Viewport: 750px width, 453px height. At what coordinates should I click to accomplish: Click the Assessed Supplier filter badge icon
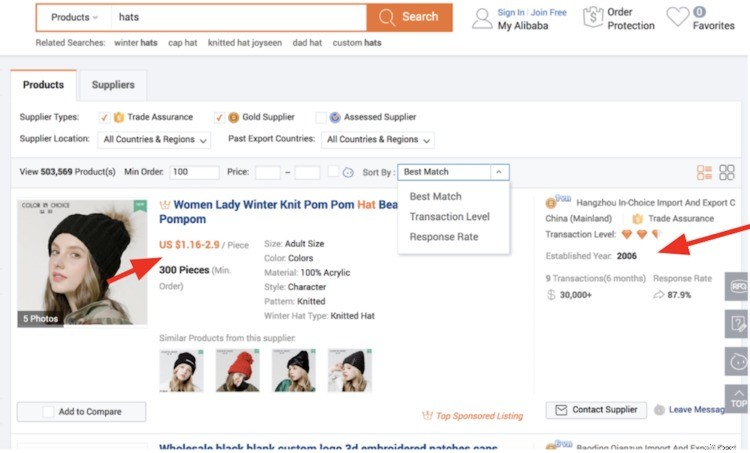point(335,117)
